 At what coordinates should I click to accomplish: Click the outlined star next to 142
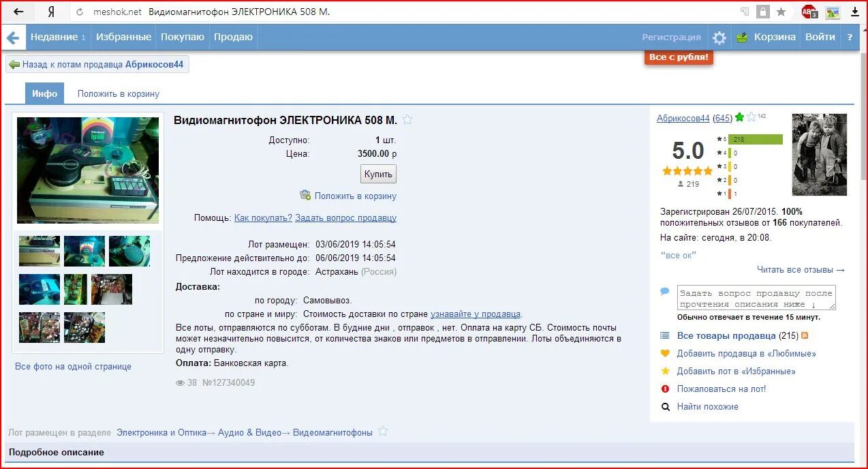751,117
